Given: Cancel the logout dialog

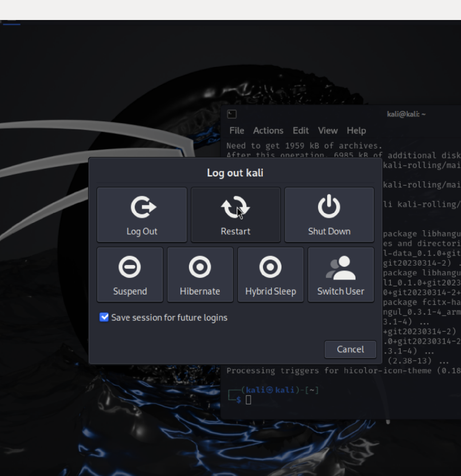Looking at the screenshot, I should click(350, 349).
